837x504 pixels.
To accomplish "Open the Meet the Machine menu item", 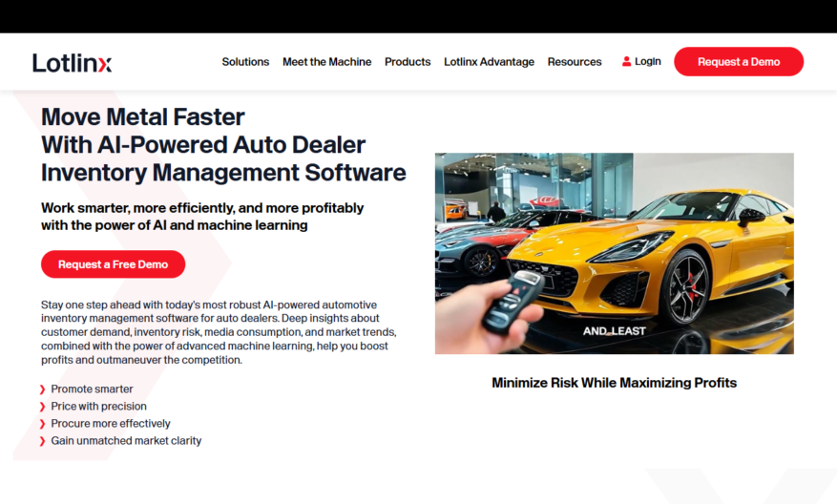I will (326, 62).
